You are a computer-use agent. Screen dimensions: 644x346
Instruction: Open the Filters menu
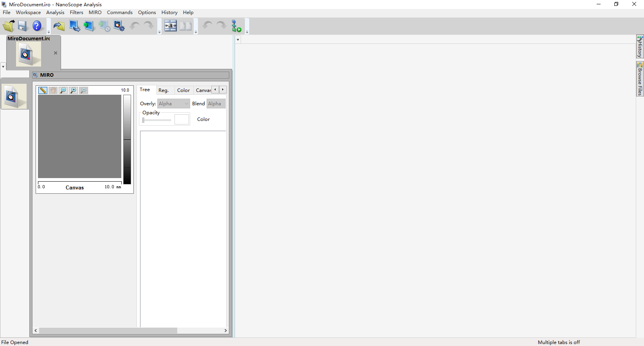pos(76,13)
